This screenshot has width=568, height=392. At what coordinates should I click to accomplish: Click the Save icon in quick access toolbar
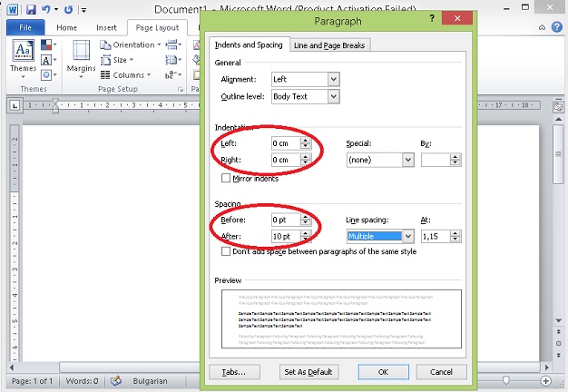[x=31, y=10]
